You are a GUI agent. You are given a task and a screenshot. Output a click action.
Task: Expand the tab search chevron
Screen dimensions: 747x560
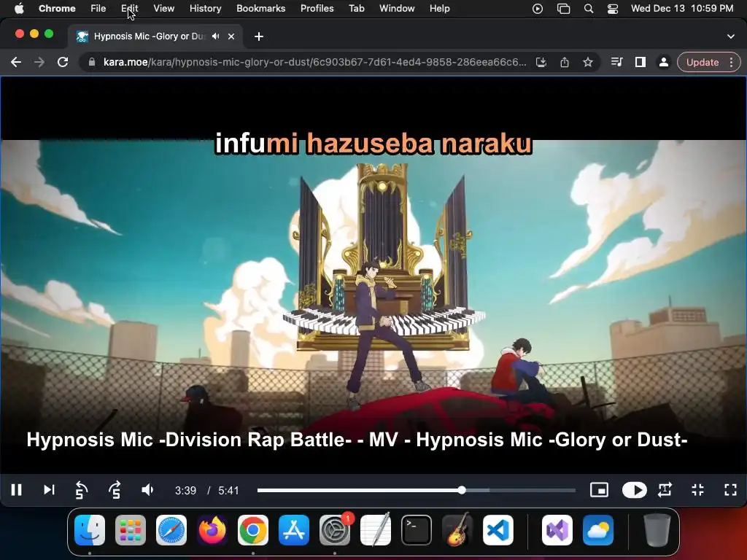731,36
